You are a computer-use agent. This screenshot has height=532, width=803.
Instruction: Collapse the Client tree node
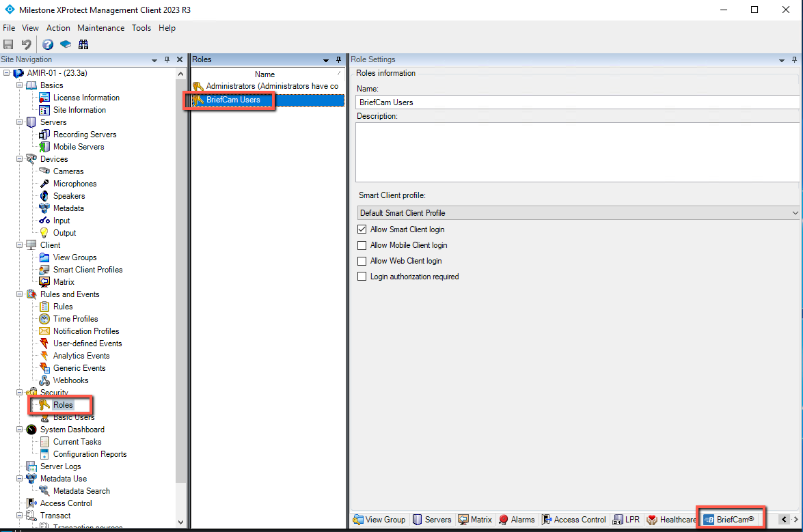coord(19,245)
